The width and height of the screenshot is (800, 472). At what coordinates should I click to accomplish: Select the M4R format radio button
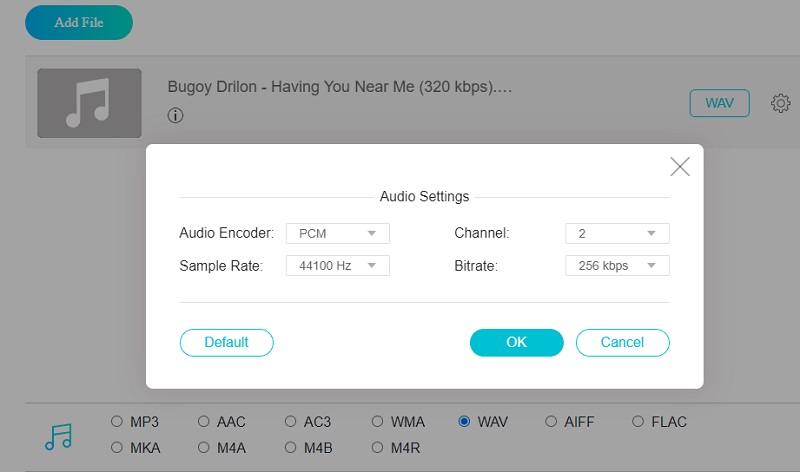[x=378, y=447]
